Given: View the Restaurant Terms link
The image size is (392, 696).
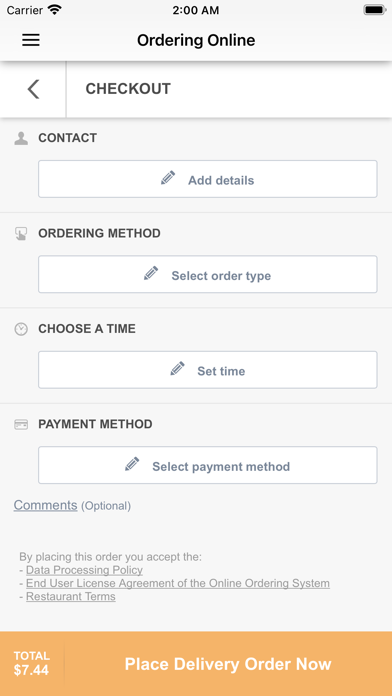Looking at the screenshot, I should coord(71,597).
